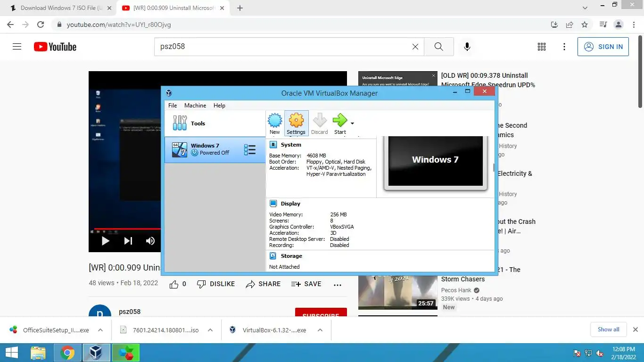Open more actions ellipsis under video
Viewport: 644px width, 362px height.
point(338,285)
